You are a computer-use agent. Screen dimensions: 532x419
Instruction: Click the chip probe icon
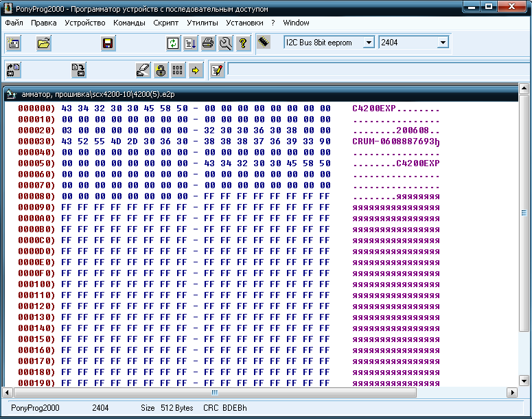(264, 43)
